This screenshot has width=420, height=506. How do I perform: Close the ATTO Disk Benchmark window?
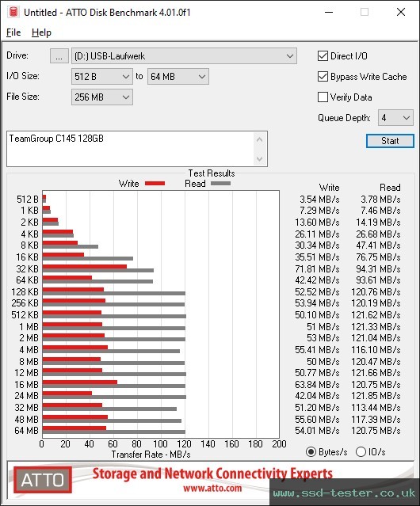[x=401, y=12]
